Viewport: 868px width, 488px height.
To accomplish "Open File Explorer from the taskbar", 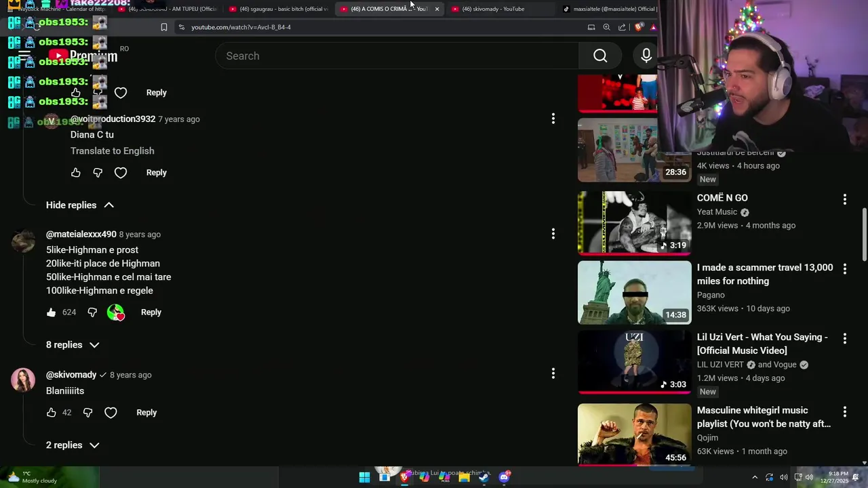I will (464, 477).
